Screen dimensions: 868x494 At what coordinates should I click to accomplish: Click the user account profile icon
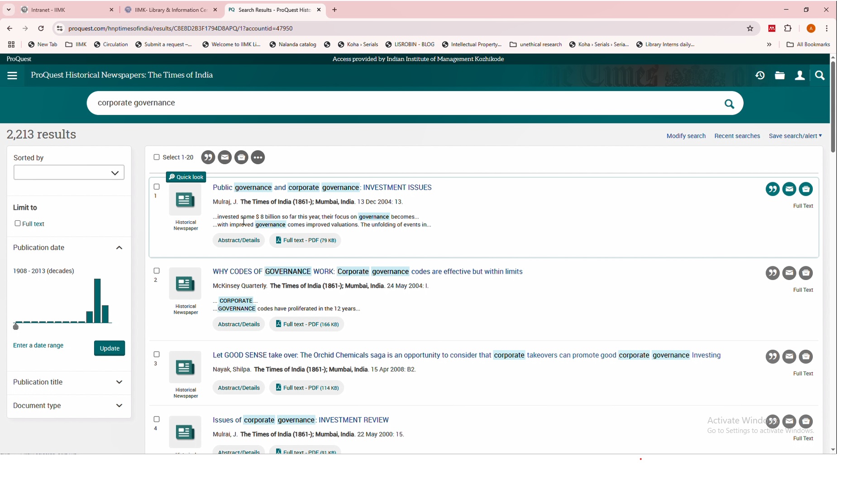coord(800,76)
